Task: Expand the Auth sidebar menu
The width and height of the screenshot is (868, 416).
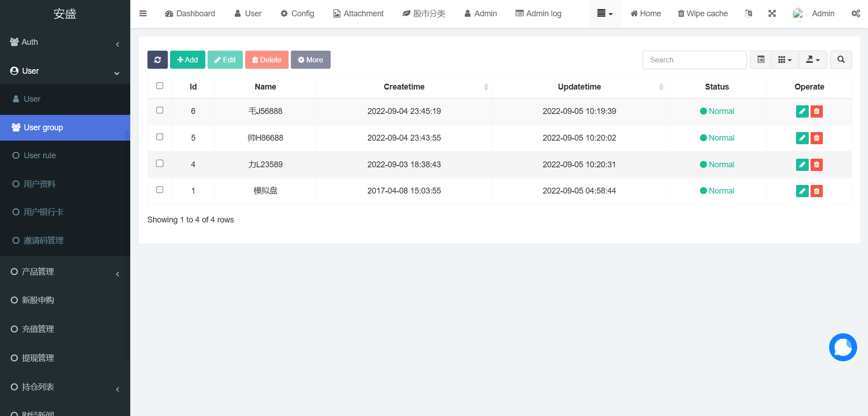Action: click(65, 42)
